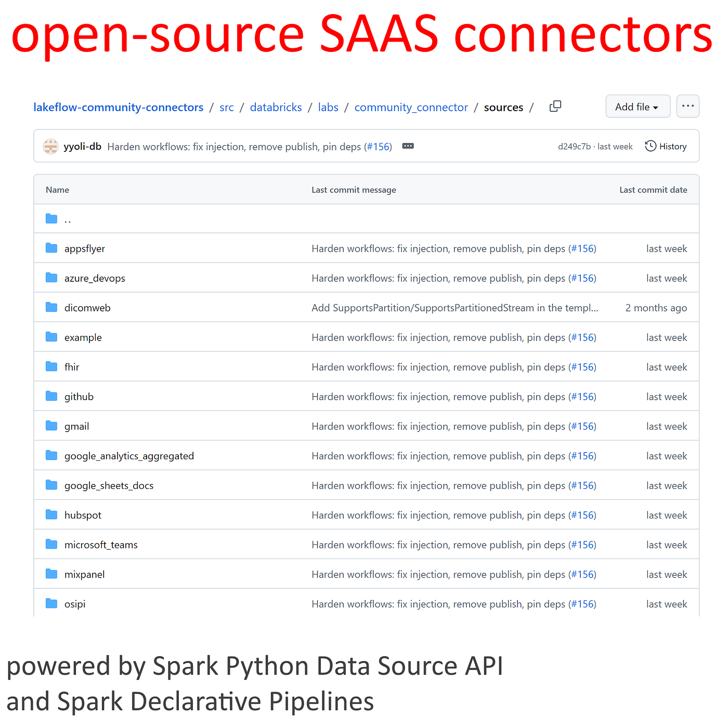Open the hubspot folder
Viewport: 728px width, 728px height.
coord(83,516)
